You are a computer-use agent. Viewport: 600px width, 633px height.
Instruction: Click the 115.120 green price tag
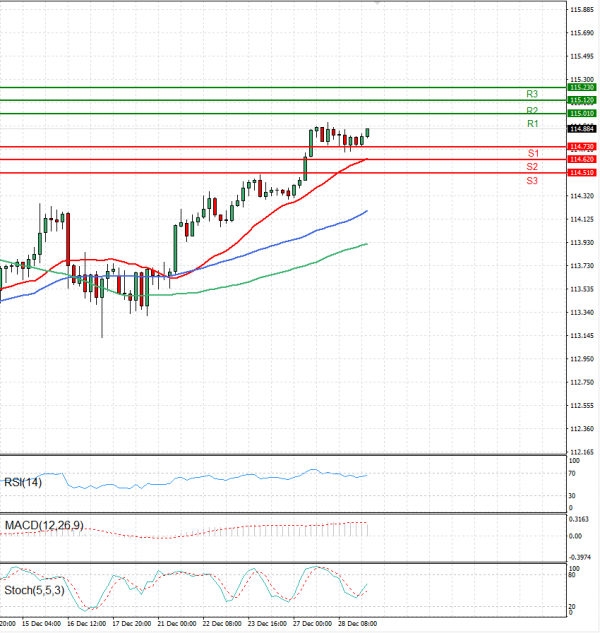coord(582,101)
